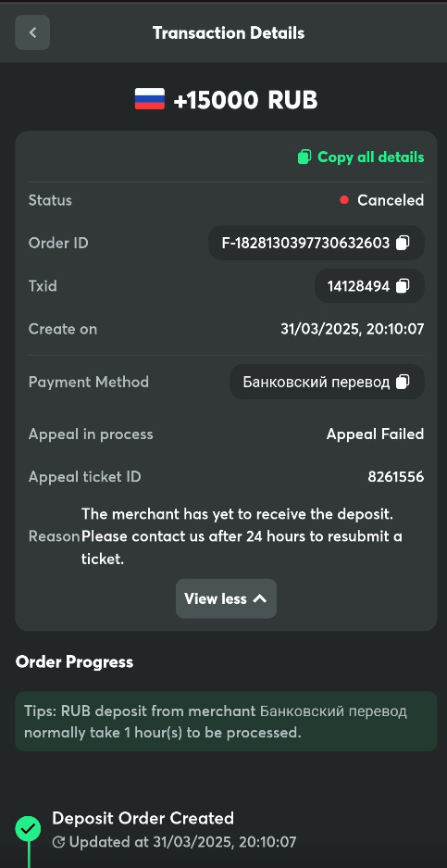Copy the Банковский перевод payment method icon

[x=403, y=382]
